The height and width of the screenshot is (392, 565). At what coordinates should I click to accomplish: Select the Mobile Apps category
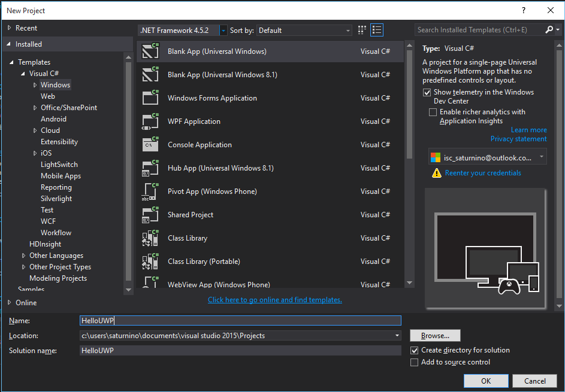click(x=61, y=176)
